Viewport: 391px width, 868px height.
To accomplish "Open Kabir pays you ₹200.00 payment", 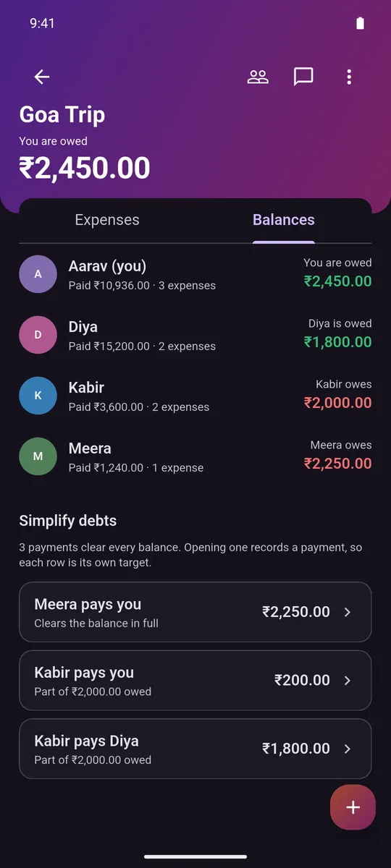I will click(x=195, y=681).
